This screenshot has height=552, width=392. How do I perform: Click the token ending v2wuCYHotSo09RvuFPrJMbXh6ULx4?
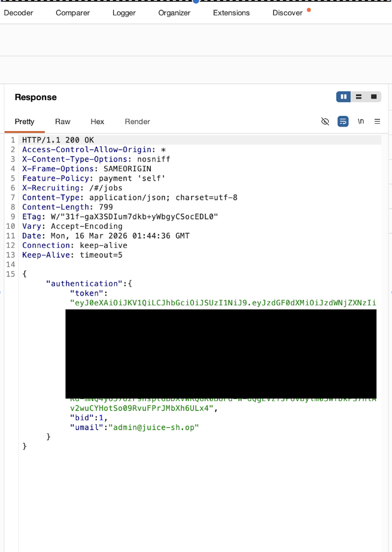coord(142,408)
